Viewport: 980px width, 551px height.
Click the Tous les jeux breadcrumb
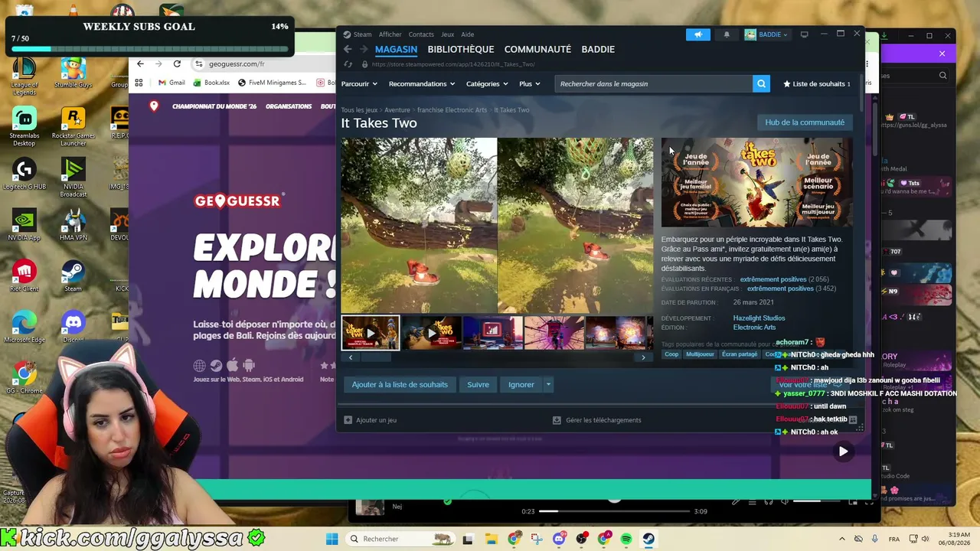359,110
